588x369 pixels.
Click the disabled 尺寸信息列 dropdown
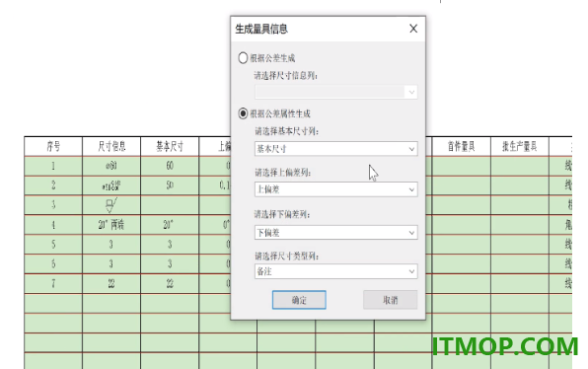pyautogui.click(x=336, y=92)
